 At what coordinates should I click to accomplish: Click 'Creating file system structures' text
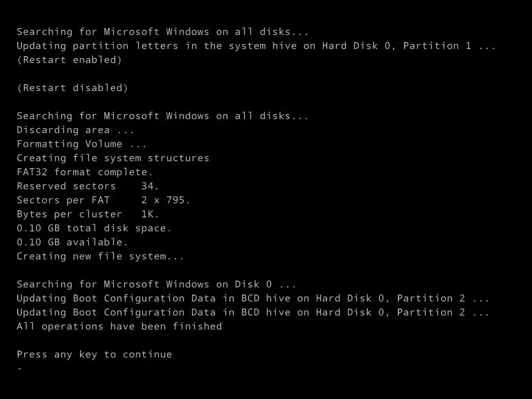pos(113,158)
